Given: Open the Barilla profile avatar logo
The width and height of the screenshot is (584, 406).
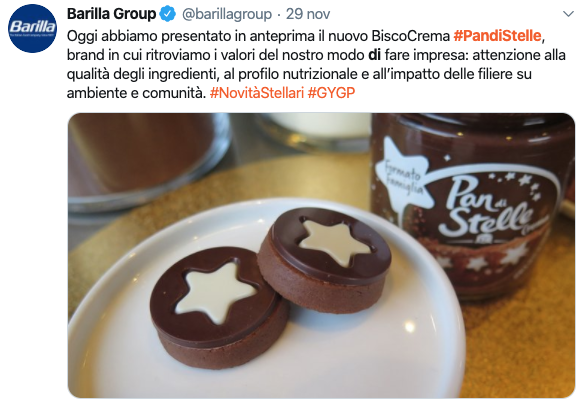Looking at the screenshot, I should pyautogui.click(x=32, y=28).
